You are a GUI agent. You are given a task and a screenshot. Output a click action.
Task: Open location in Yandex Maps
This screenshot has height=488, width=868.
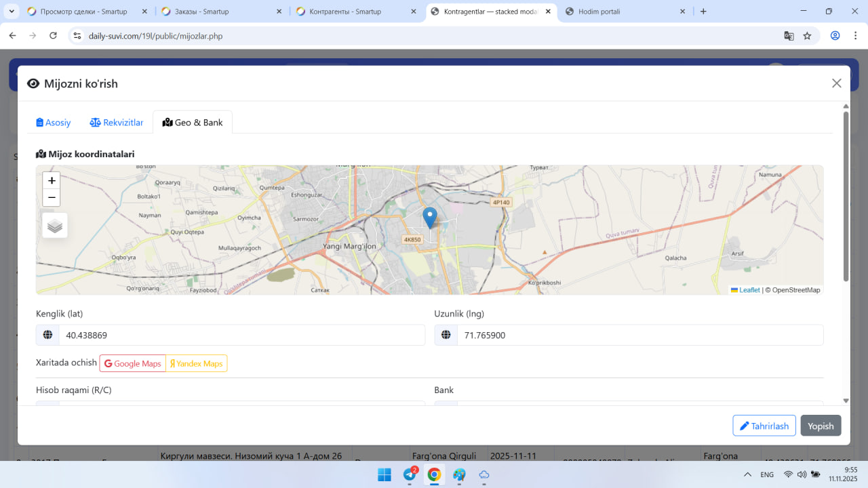[x=196, y=364]
